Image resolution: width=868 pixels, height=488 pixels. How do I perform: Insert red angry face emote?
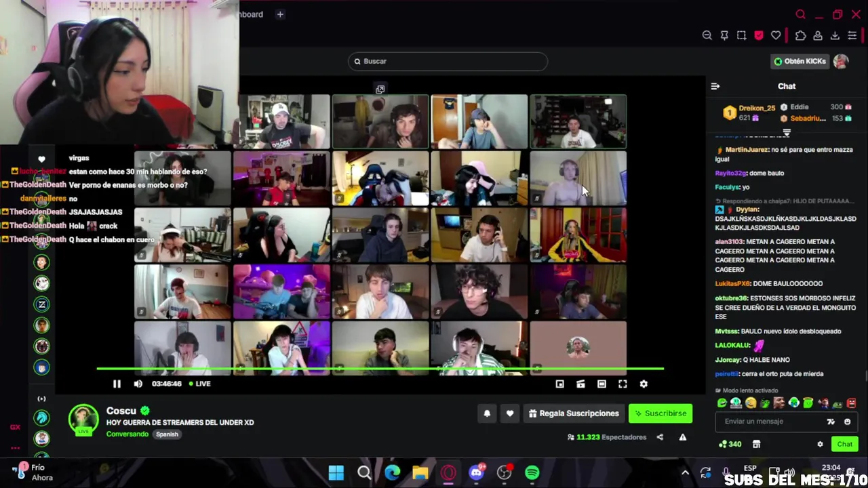[x=851, y=403]
